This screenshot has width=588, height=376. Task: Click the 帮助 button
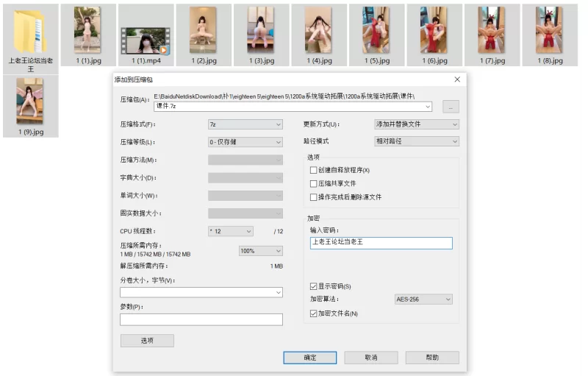(432, 358)
